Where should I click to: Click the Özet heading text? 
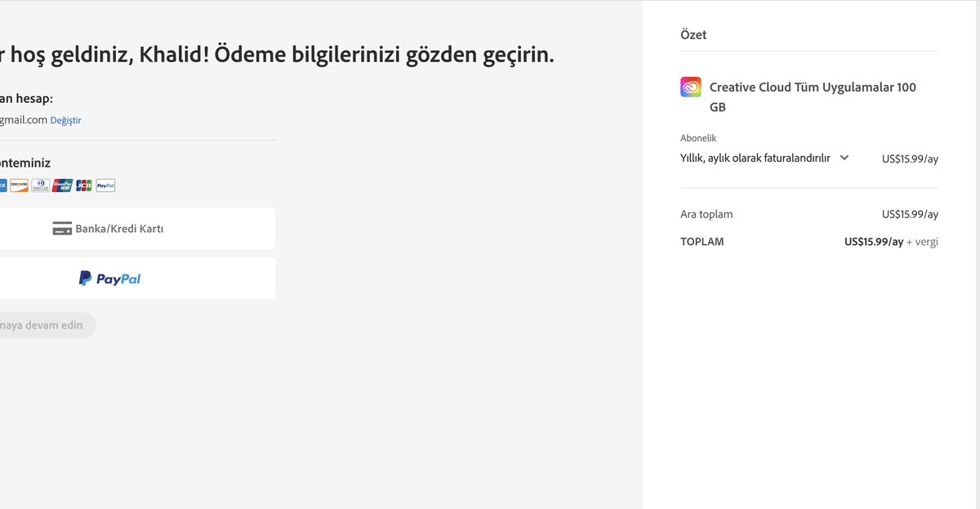point(693,35)
